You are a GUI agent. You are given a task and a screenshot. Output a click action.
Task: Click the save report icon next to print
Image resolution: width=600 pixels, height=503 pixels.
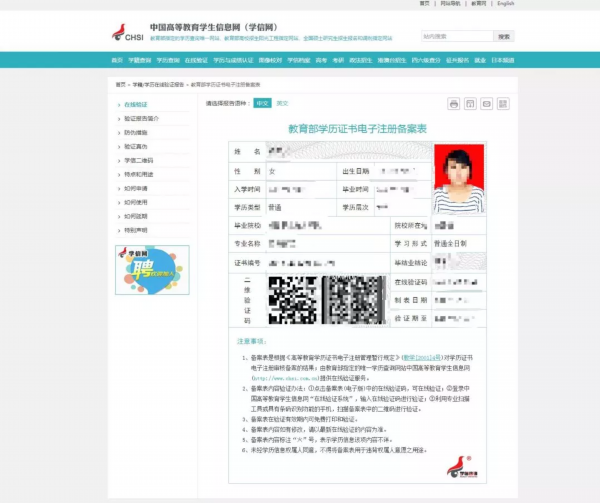(x=470, y=104)
